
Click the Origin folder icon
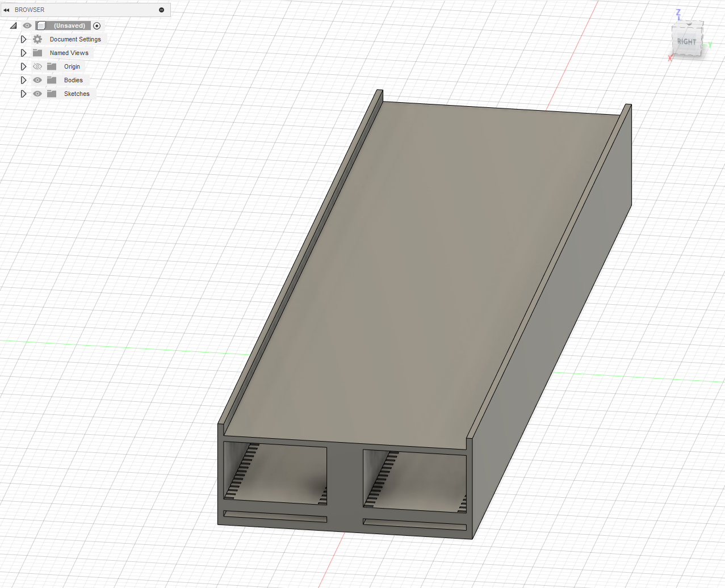tap(52, 66)
